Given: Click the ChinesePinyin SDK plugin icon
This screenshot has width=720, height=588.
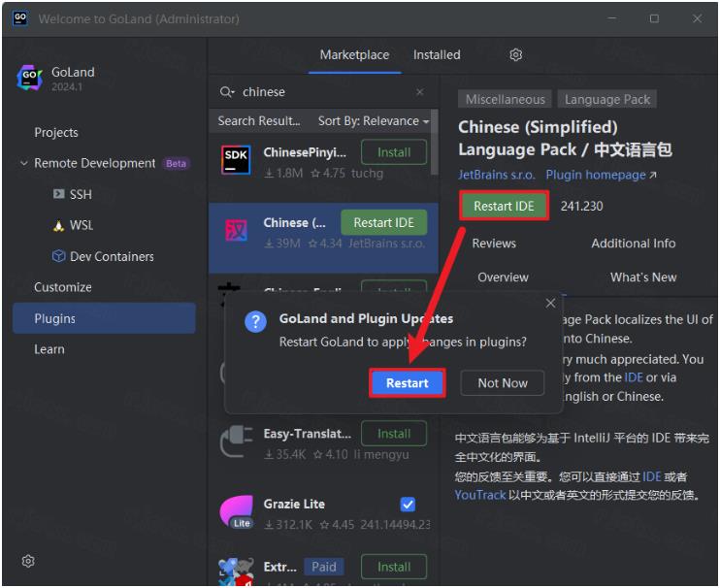Looking at the screenshot, I should 236,160.
